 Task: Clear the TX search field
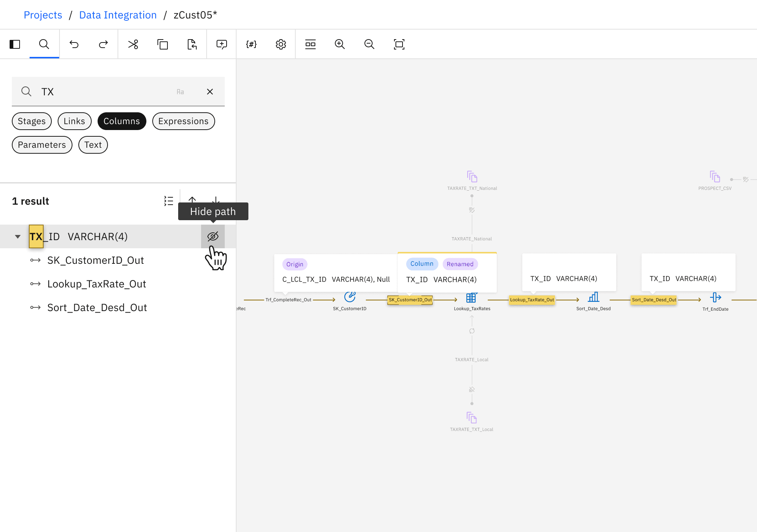click(210, 92)
